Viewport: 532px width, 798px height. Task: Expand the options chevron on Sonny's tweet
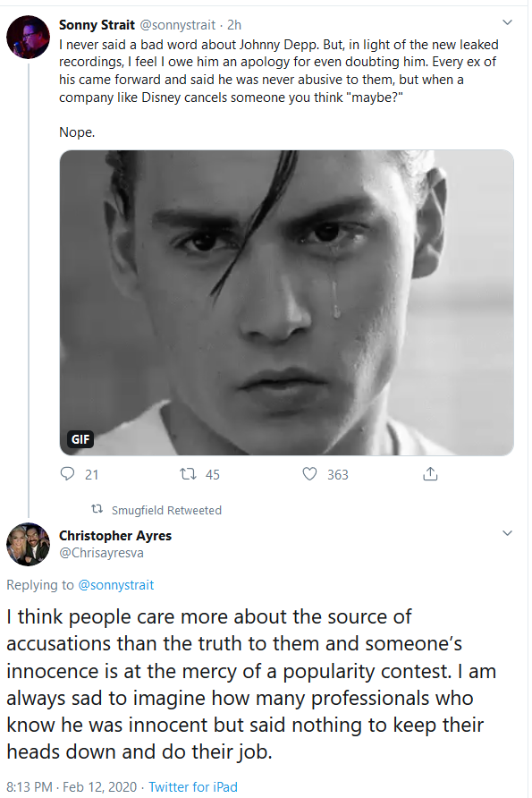pyautogui.click(x=507, y=22)
